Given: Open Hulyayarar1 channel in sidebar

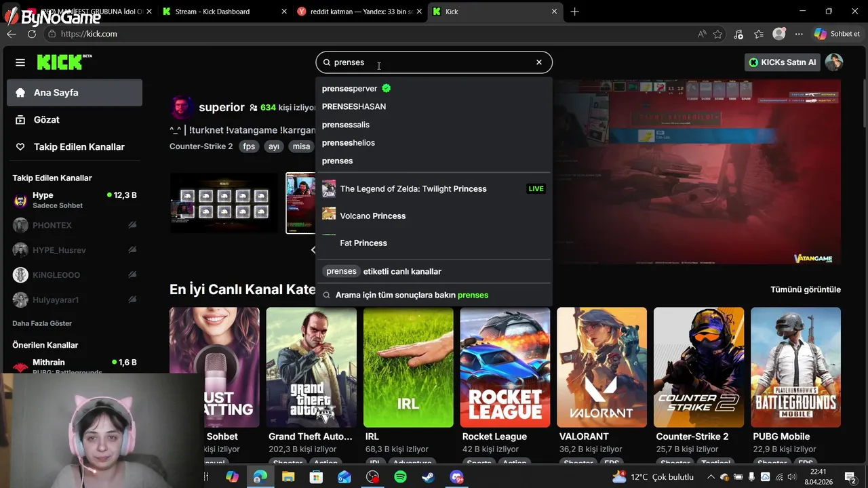Looking at the screenshot, I should [75, 300].
